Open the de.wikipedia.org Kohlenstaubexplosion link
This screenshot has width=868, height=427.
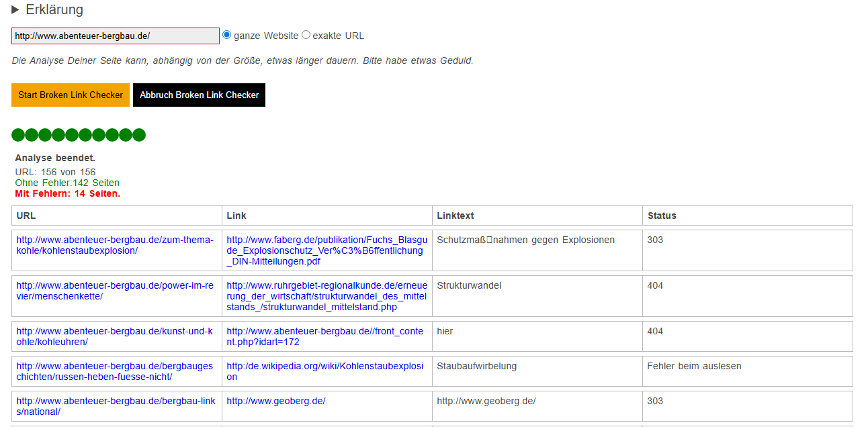click(x=325, y=371)
